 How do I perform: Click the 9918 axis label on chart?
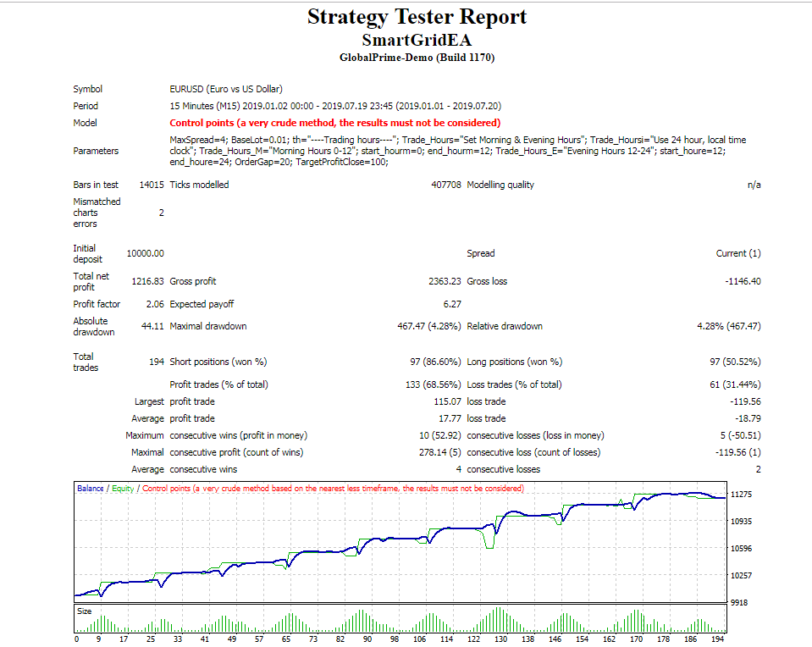tap(738, 602)
